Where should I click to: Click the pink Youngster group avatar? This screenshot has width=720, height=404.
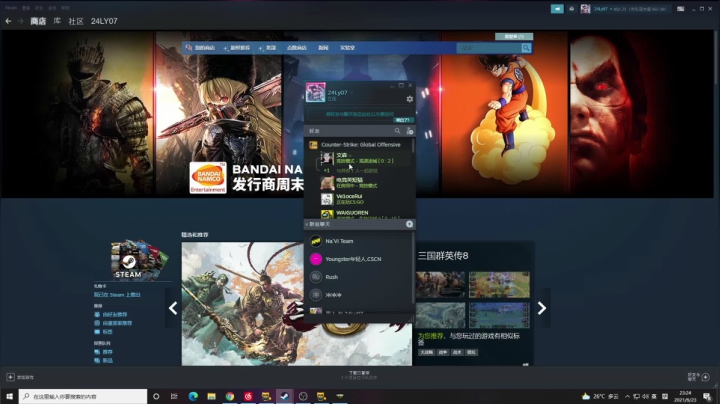tap(315, 259)
